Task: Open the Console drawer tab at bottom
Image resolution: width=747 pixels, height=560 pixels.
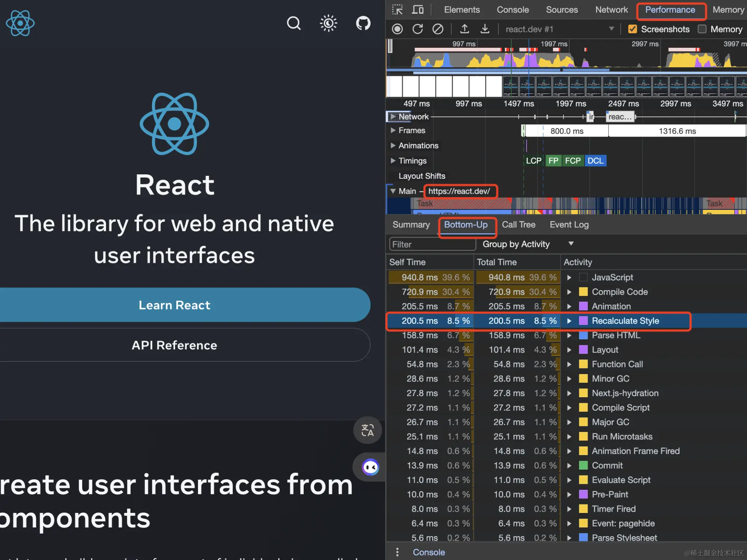Action: 429,552
